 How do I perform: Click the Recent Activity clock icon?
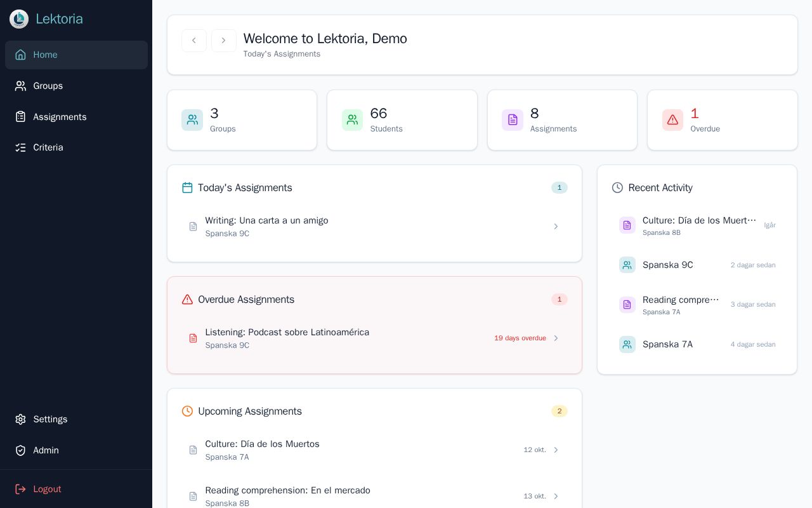pyautogui.click(x=617, y=187)
